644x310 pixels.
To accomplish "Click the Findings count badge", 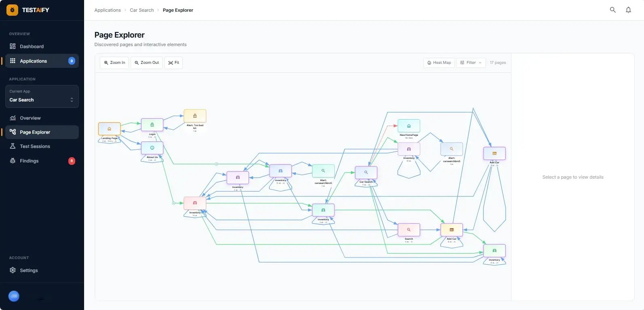I will [x=72, y=161].
